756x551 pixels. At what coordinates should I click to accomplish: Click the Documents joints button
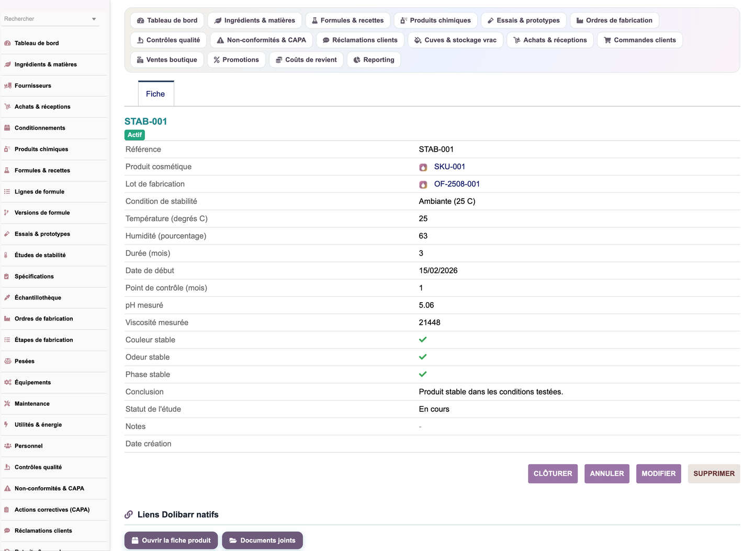[262, 541]
